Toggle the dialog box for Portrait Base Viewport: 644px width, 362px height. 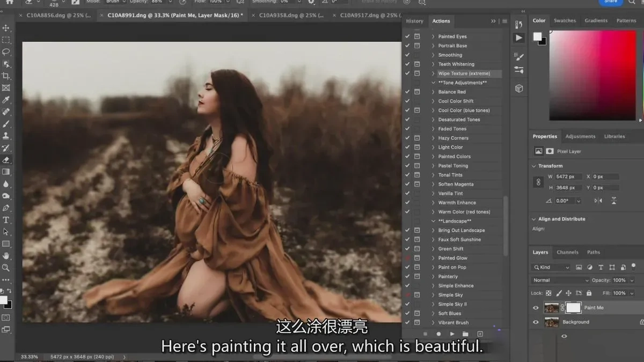(x=417, y=46)
